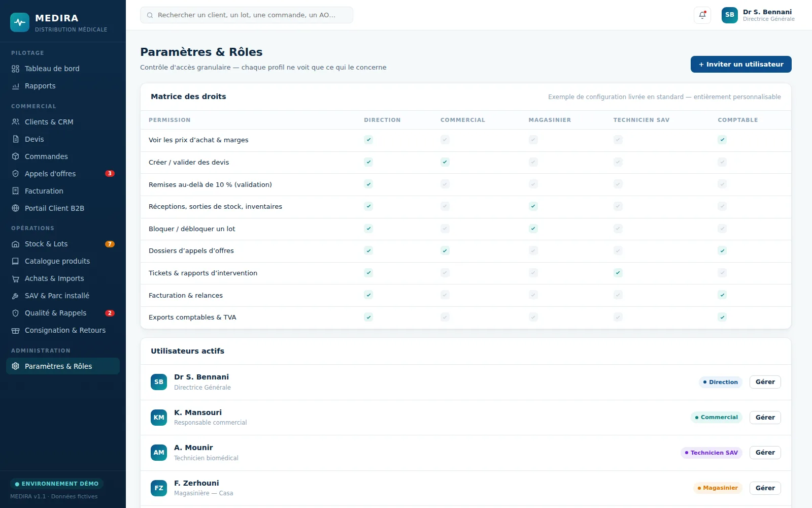Click the red badge on Qualité & Rappels
The height and width of the screenshot is (508, 812).
click(110, 313)
